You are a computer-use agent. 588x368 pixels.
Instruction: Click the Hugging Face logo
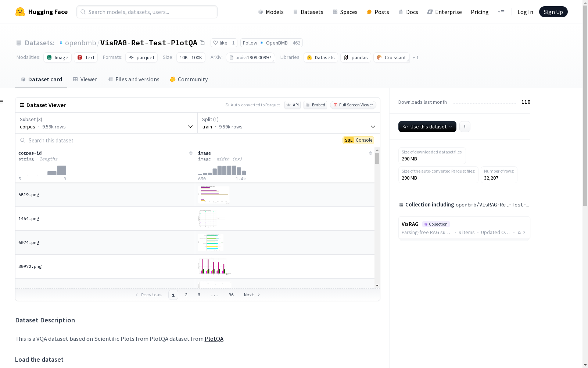42,12
